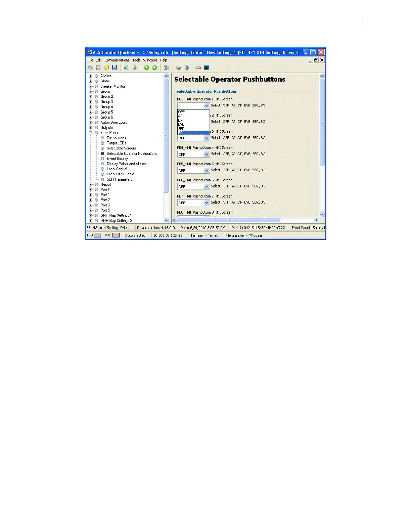The image size is (411, 532).
Task: Select Selectable Screens in the tree
Action: point(122,148)
